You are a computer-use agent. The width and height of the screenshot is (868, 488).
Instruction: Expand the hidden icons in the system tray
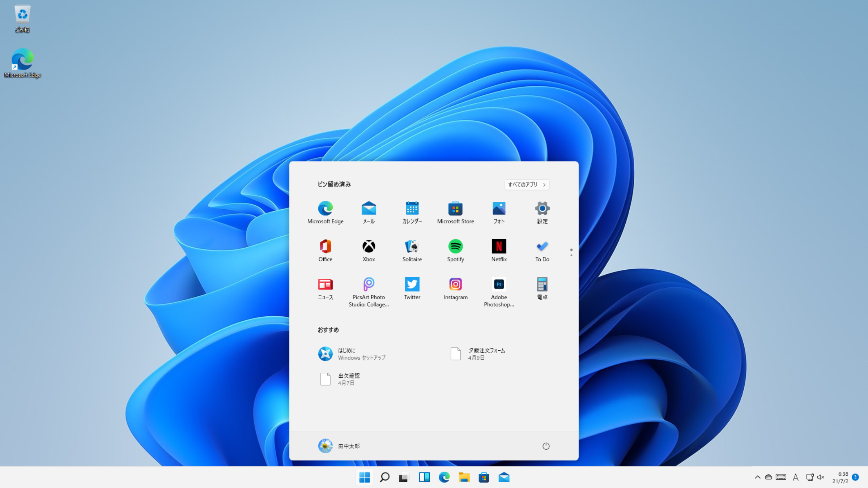click(757, 477)
